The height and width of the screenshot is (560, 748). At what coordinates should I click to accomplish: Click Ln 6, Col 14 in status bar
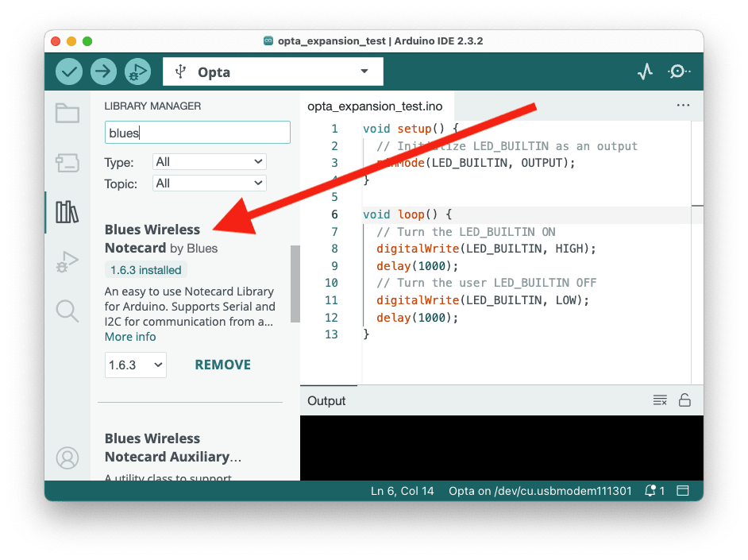point(402,491)
